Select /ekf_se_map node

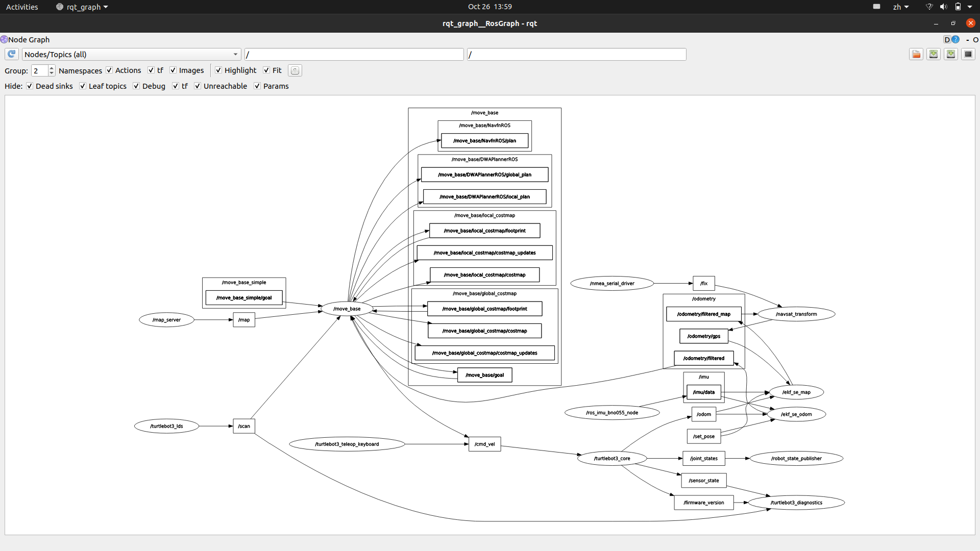(x=796, y=392)
